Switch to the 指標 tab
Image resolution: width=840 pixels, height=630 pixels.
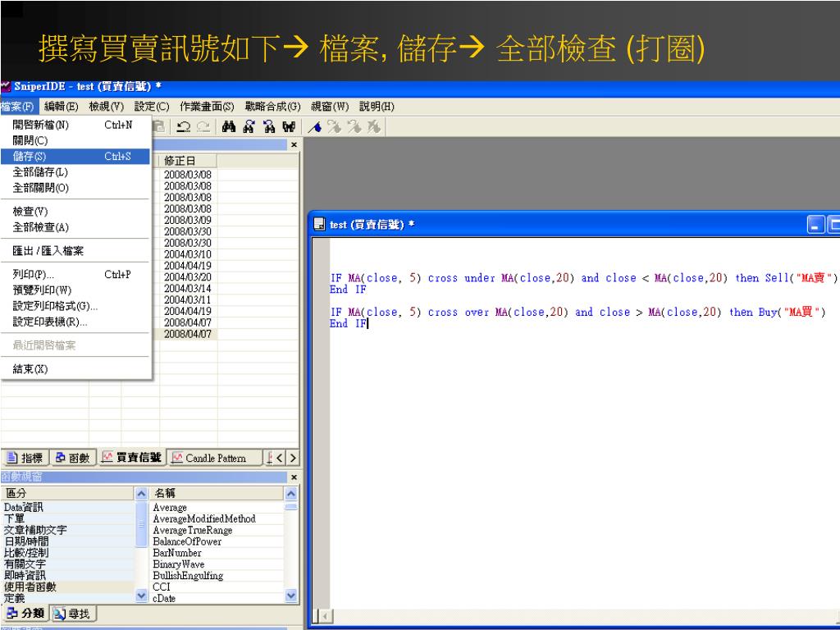[25, 458]
